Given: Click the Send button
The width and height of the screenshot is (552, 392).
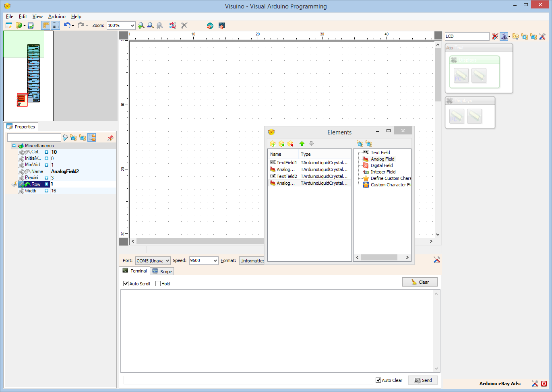Looking at the screenshot, I should 423,380.
